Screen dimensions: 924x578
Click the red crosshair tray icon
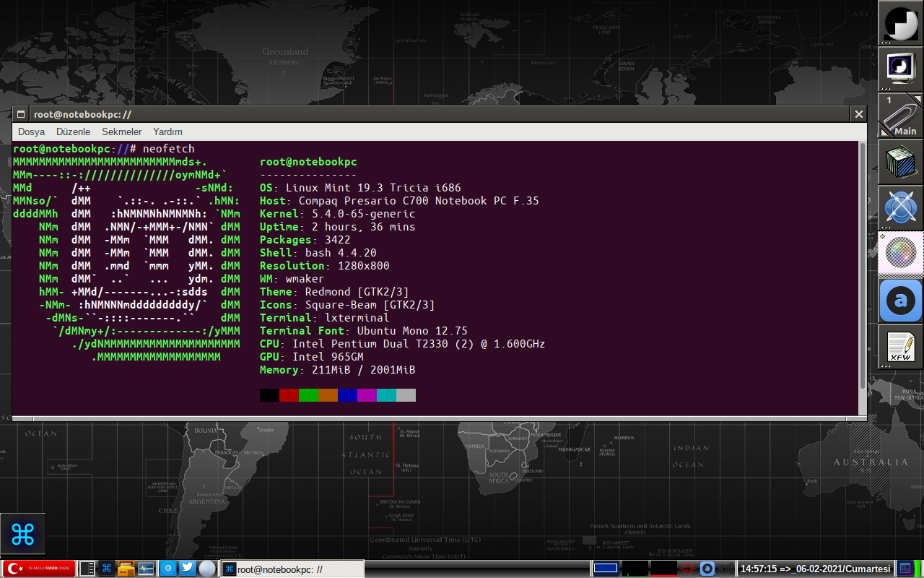click(687, 569)
